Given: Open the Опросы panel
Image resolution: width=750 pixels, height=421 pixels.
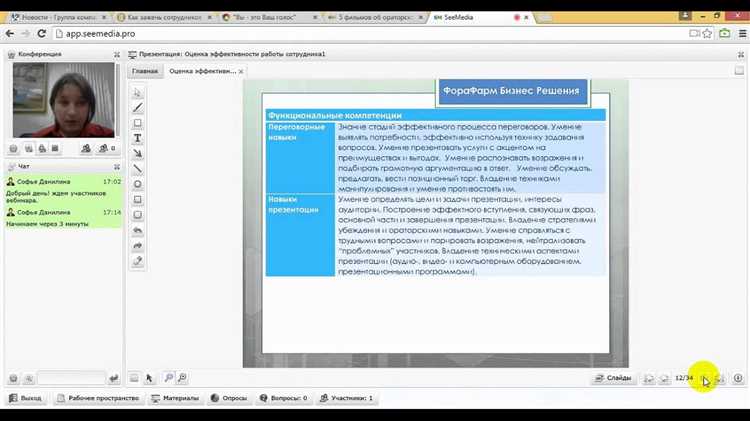Looking at the screenshot, I should (229, 398).
